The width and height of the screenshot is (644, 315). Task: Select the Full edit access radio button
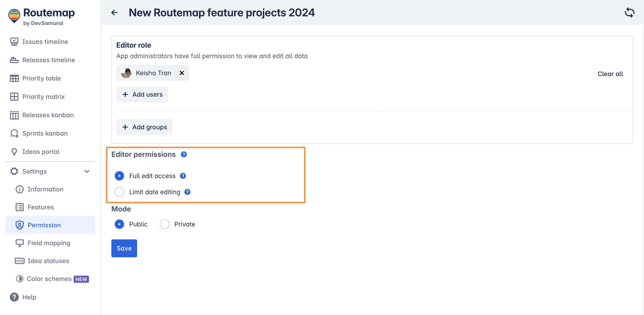click(x=119, y=176)
